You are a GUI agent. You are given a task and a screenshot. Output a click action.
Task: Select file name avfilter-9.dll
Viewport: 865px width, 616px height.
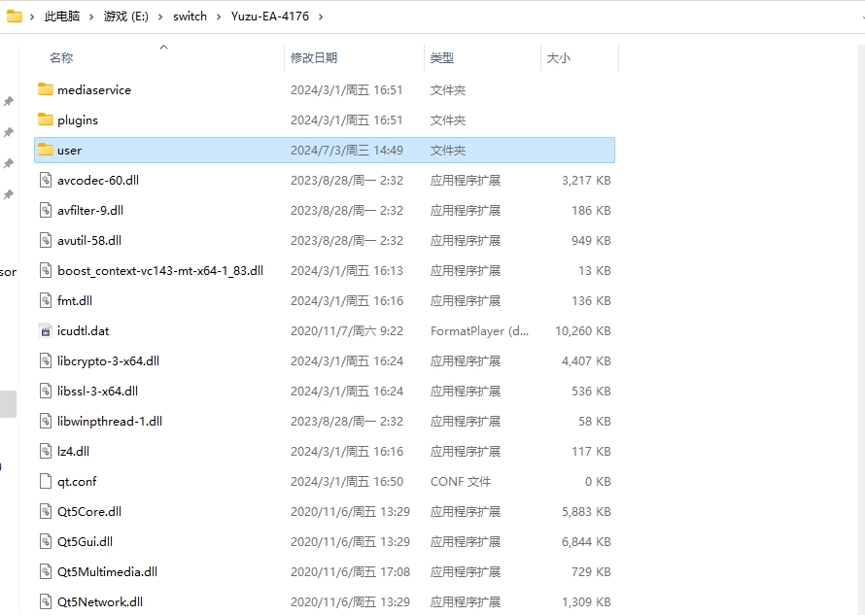[x=90, y=210]
